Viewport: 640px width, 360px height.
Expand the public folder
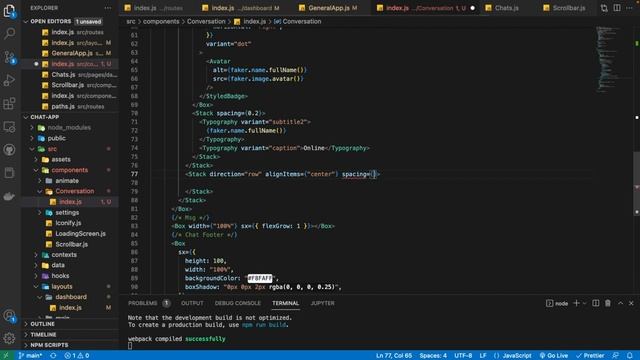coord(32,138)
